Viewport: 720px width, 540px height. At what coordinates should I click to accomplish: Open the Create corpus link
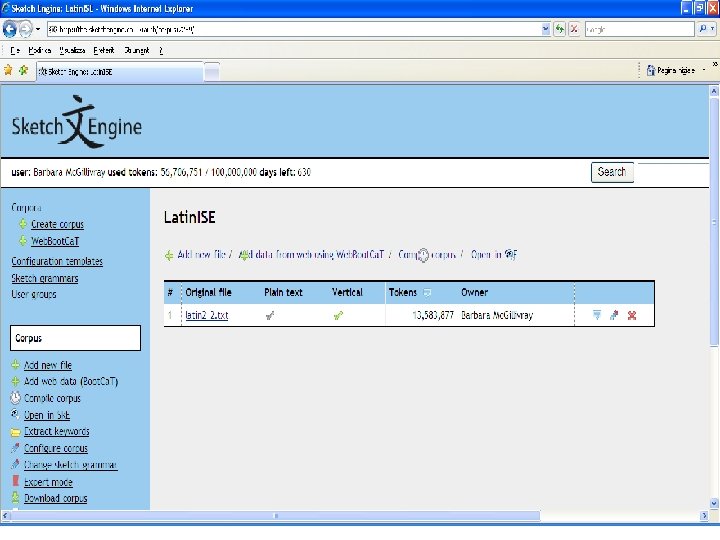(57, 225)
